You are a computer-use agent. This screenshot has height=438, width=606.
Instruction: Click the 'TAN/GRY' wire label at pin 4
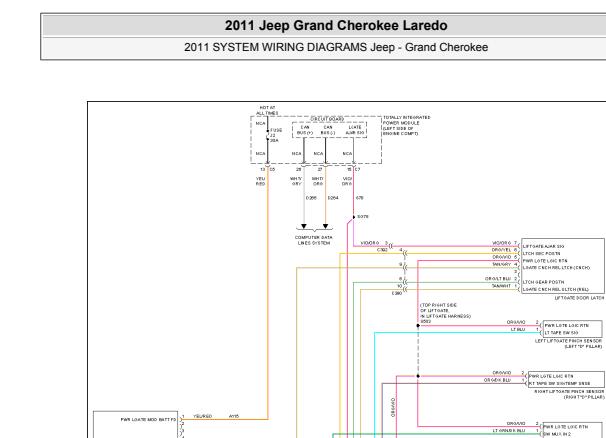(502, 264)
